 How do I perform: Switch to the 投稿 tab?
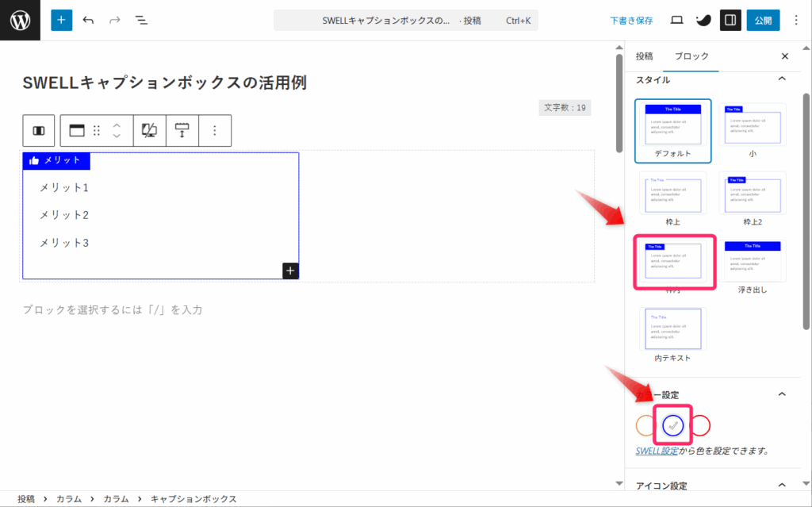pyautogui.click(x=644, y=56)
